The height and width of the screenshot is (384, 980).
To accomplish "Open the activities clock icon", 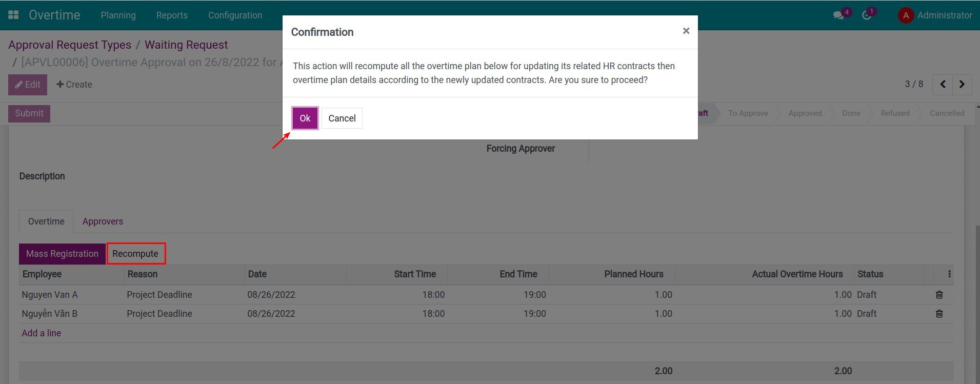I will pyautogui.click(x=867, y=15).
